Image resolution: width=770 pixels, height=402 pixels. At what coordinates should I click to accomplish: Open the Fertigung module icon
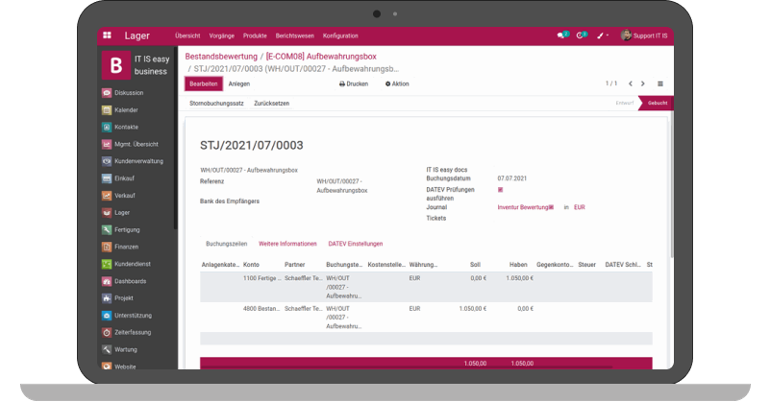107,229
